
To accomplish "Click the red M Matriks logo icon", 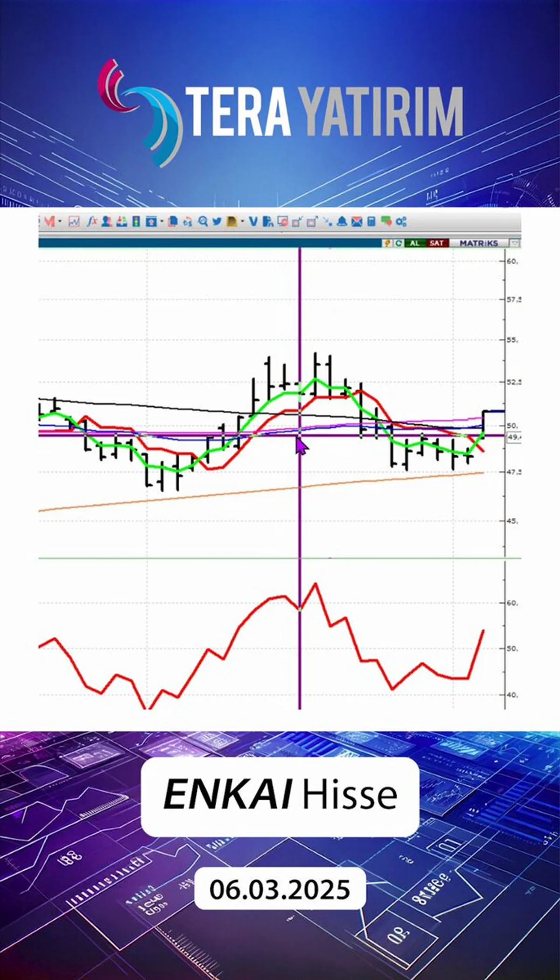I will 49,221.
